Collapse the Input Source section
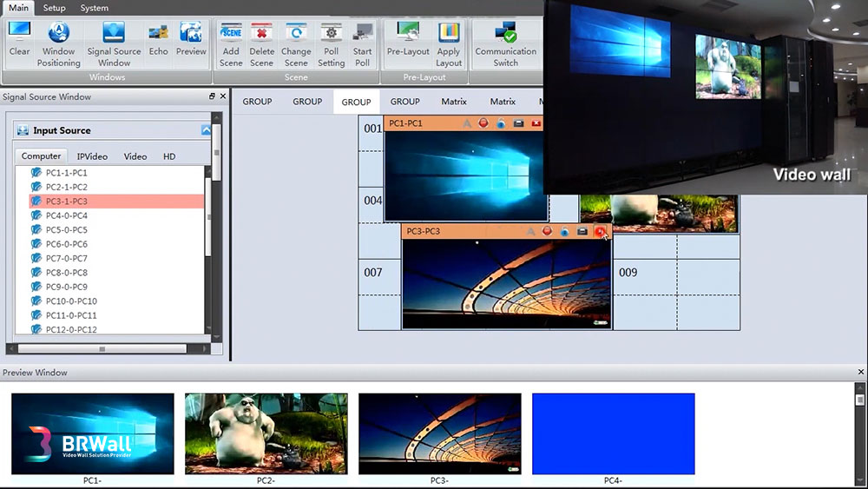The height and width of the screenshot is (489, 868). click(x=206, y=130)
